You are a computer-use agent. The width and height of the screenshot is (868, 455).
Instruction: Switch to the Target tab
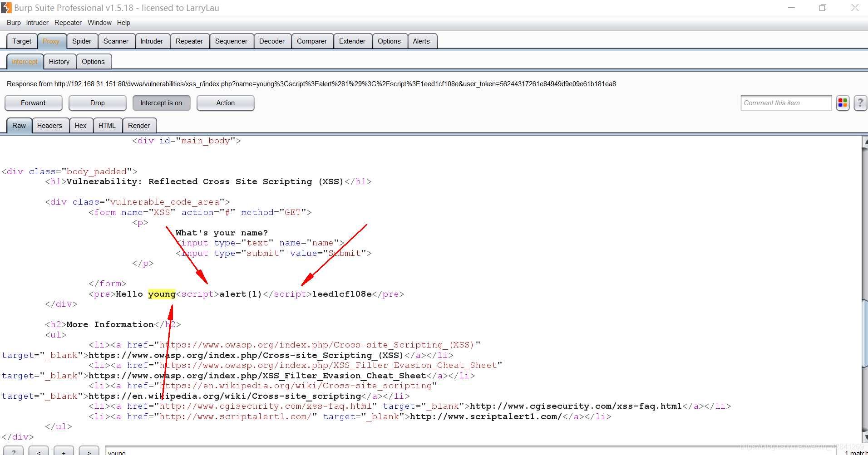22,41
